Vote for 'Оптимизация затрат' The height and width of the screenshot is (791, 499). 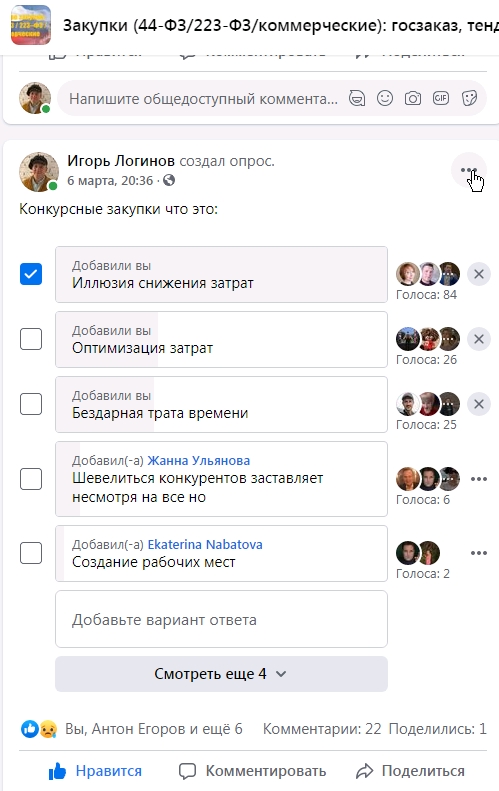point(31,340)
